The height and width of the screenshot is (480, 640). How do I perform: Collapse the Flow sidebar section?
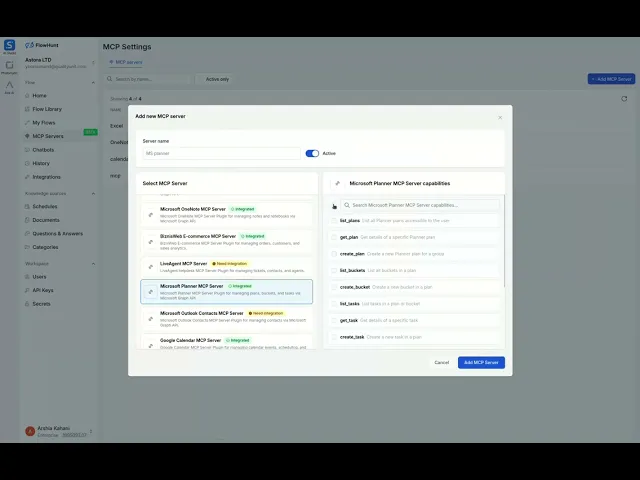tap(93, 82)
